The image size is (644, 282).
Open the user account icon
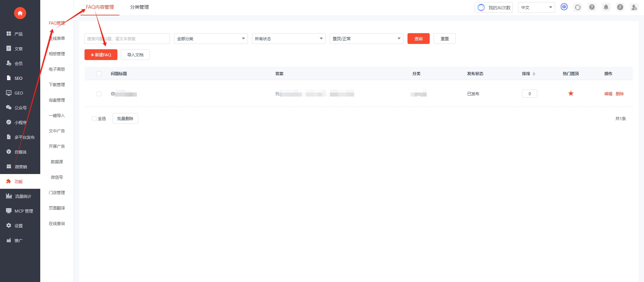(x=634, y=7)
